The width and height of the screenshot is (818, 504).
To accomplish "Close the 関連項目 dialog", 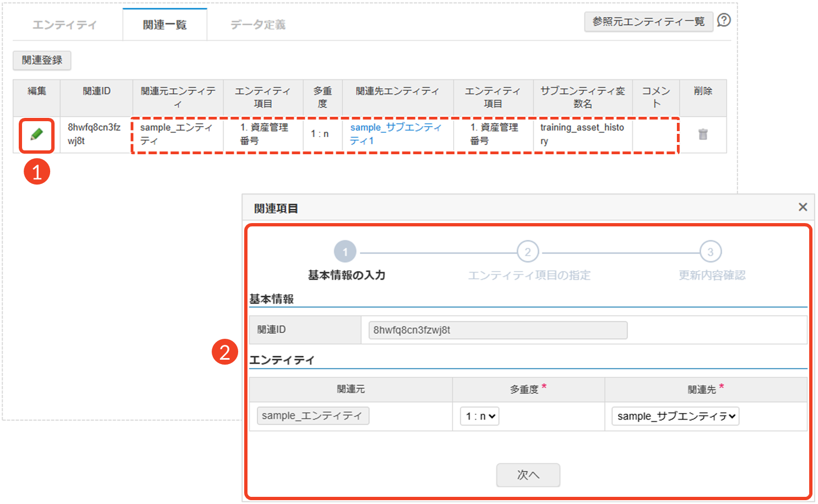I will coord(803,207).
